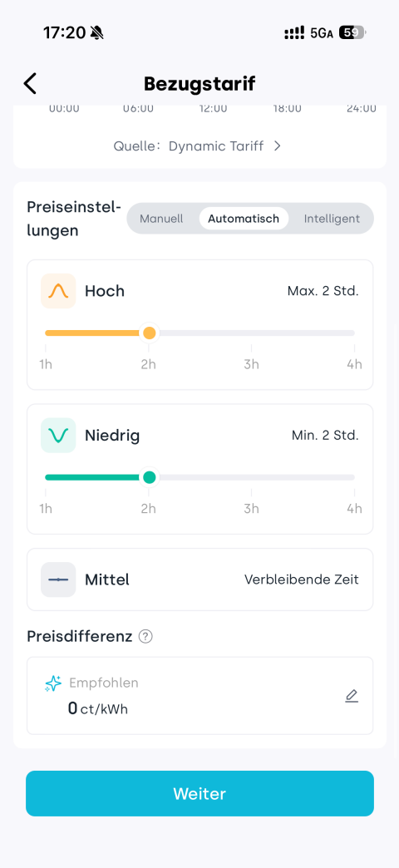Viewport: 399px width, 868px height.
Task: Tap the muted bell status icon
Action: pos(97,33)
